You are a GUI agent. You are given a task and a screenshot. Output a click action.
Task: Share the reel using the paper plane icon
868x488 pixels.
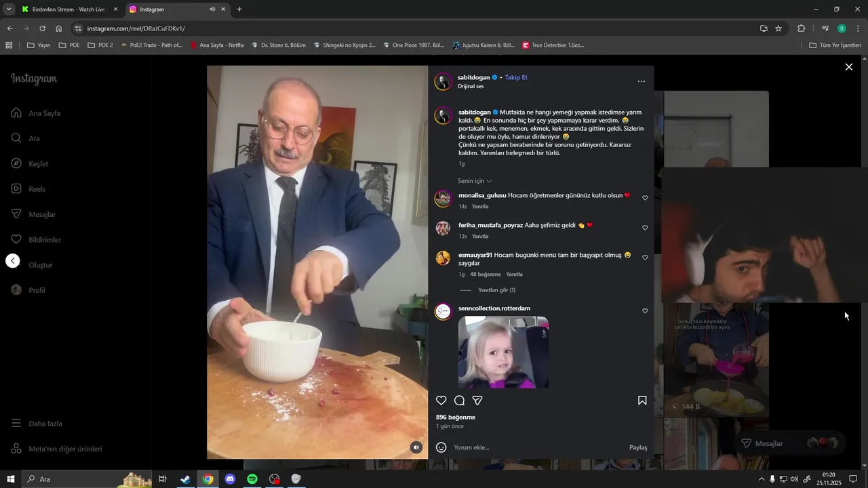477,401
